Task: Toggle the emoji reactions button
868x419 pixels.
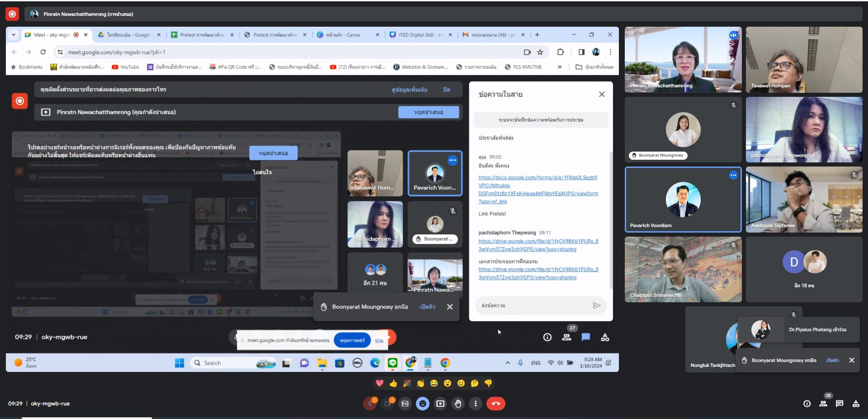Action: pos(423,404)
